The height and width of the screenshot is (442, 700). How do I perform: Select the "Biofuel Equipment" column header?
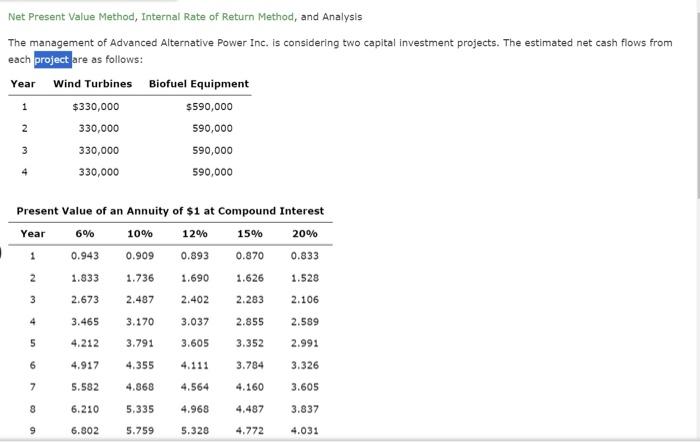pyautogui.click(x=199, y=84)
